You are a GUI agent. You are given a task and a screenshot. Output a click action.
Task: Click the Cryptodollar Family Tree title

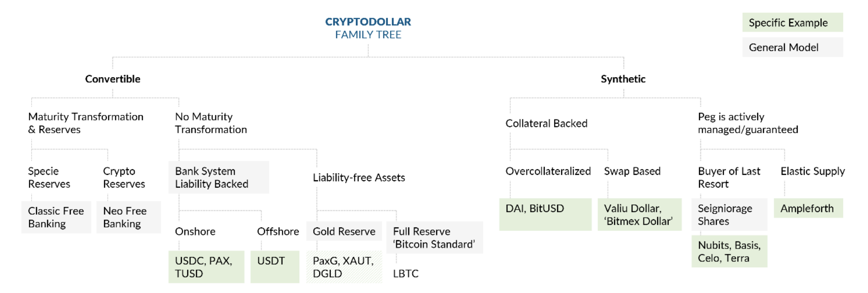[x=368, y=28]
